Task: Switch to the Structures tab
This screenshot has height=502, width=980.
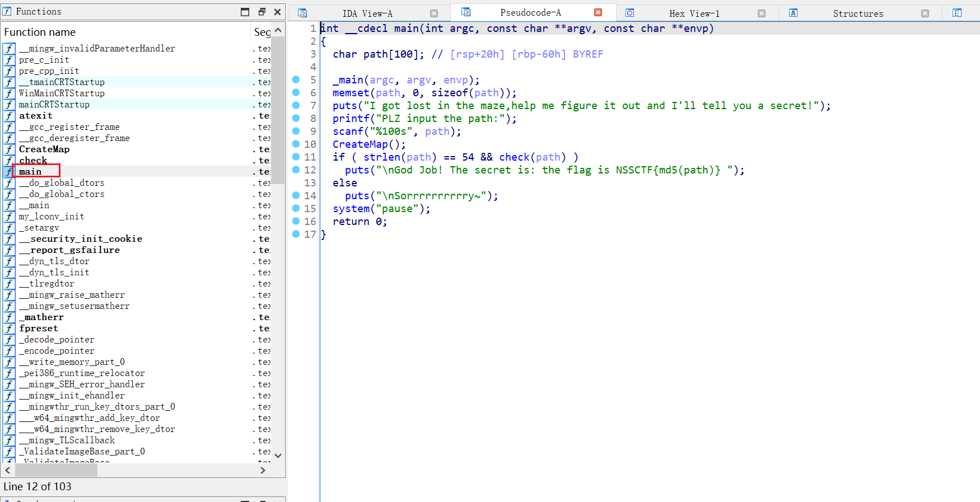Action: [858, 13]
